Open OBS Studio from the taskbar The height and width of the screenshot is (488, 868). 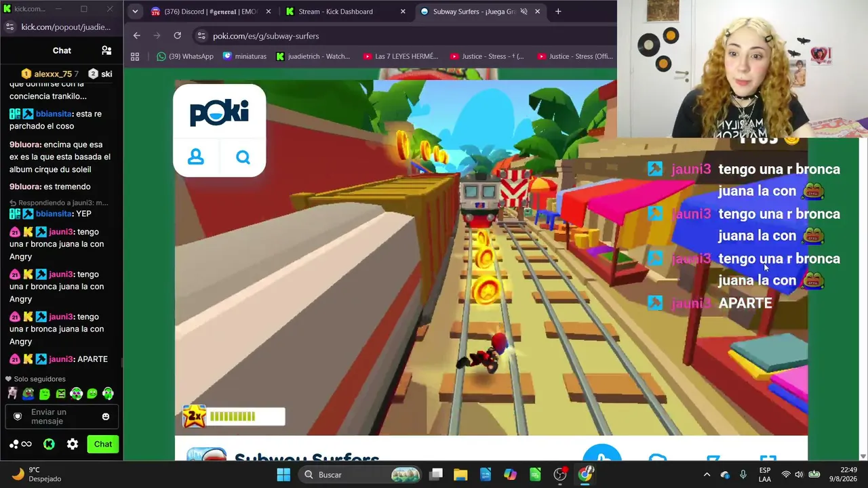560,474
